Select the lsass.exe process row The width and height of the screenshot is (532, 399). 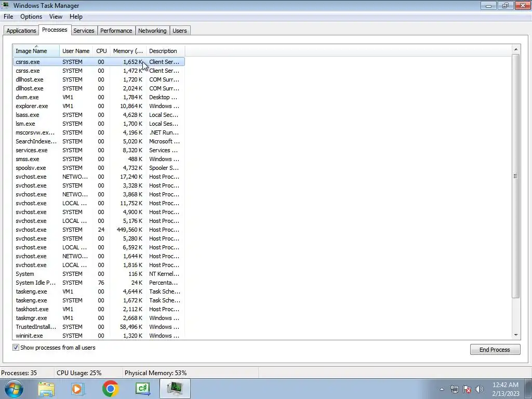[x=99, y=115]
